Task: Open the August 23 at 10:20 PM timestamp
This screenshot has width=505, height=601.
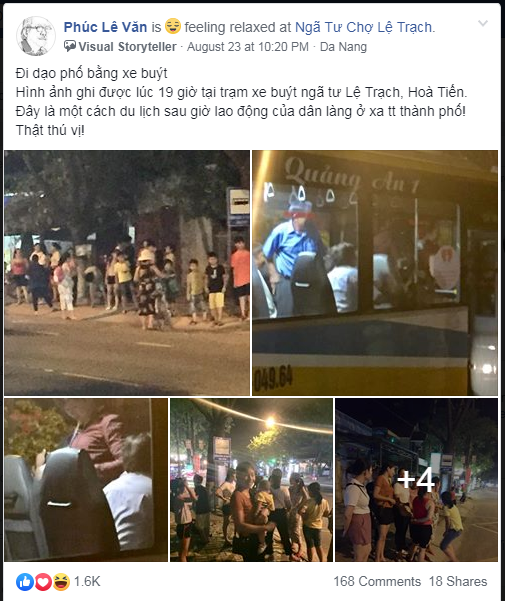Action: click(x=248, y=47)
